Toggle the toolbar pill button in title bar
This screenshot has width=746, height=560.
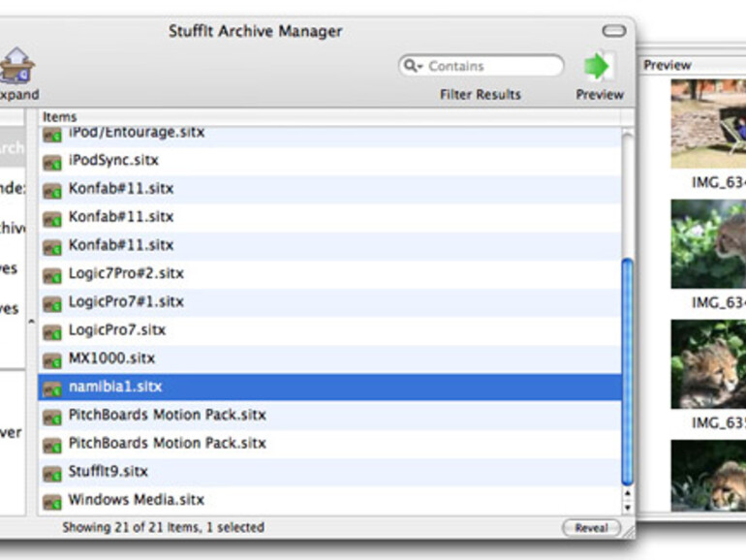tap(614, 31)
